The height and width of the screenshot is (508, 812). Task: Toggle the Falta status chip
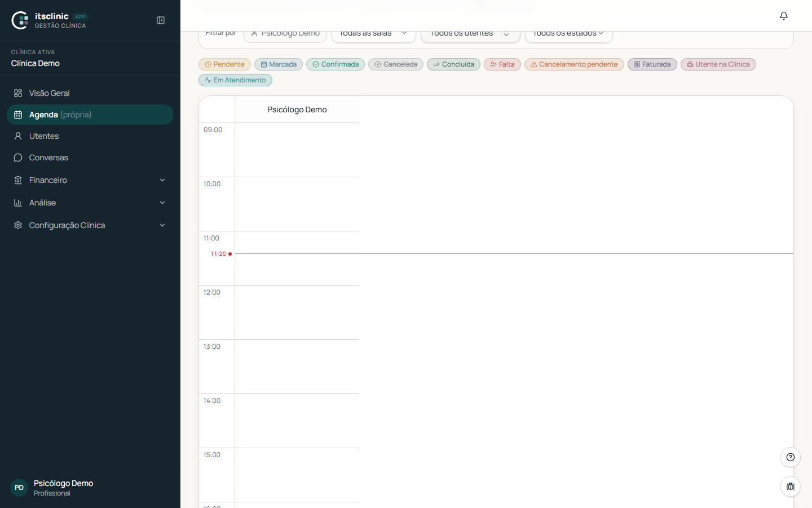point(502,64)
